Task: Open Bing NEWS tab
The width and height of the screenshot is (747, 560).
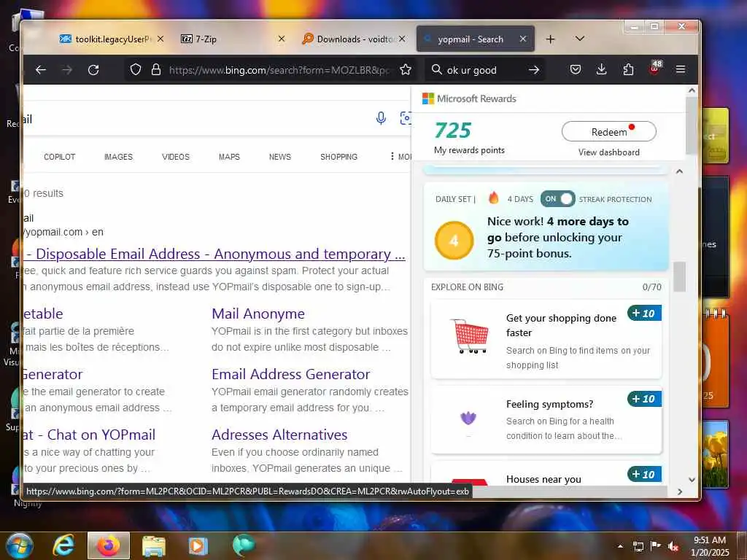Action: (280, 157)
